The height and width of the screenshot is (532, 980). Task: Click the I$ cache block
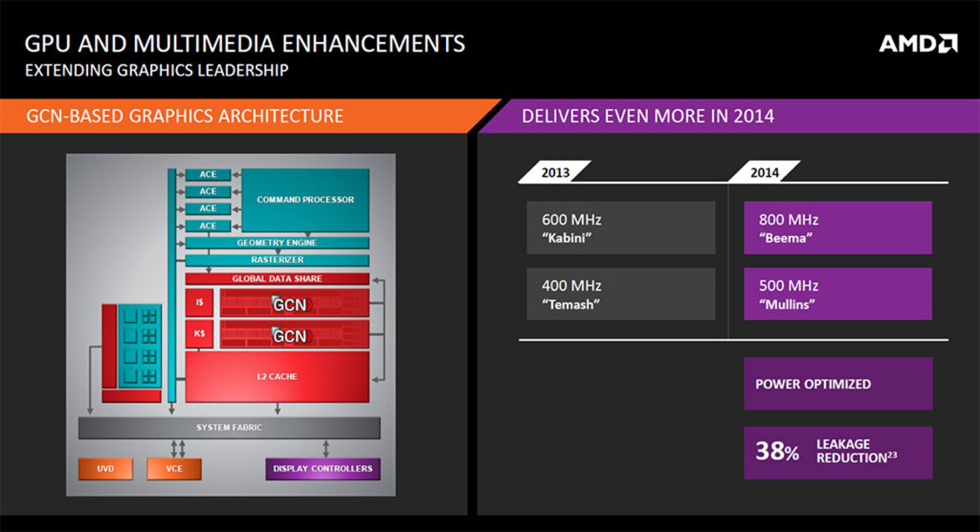coord(200,302)
